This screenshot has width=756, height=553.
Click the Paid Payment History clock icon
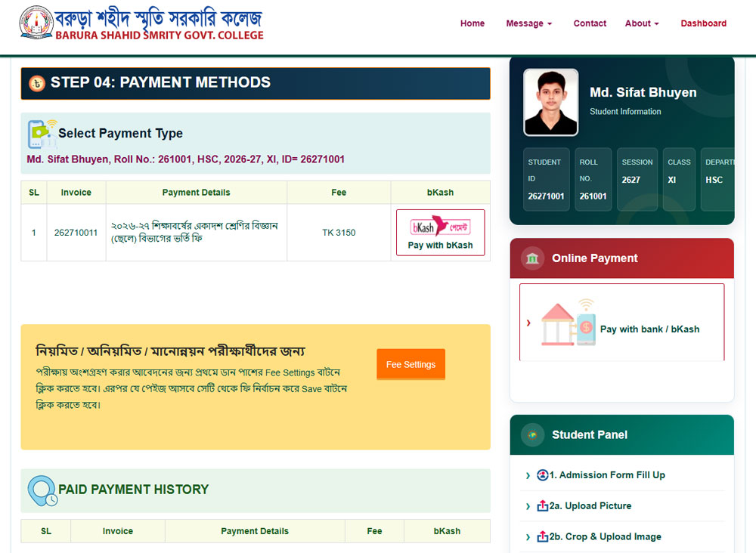tap(42, 490)
